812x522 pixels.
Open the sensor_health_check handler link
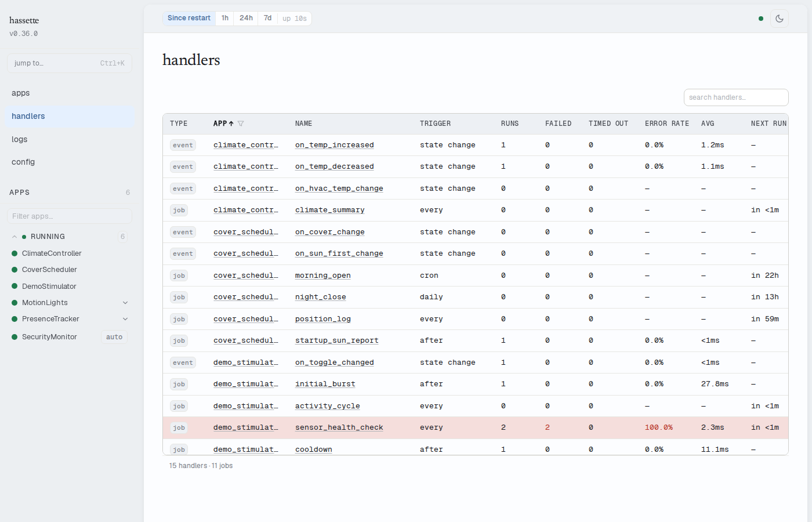click(x=339, y=428)
